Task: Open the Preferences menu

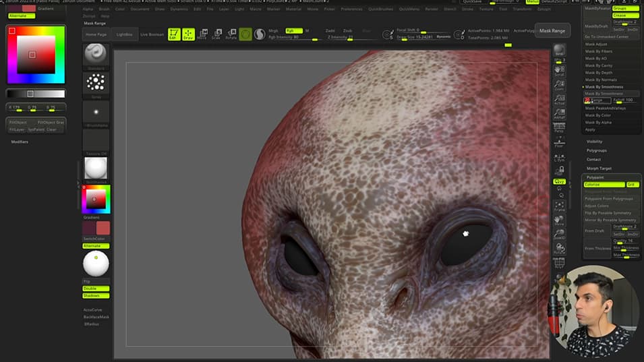Action: click(351, 9)
